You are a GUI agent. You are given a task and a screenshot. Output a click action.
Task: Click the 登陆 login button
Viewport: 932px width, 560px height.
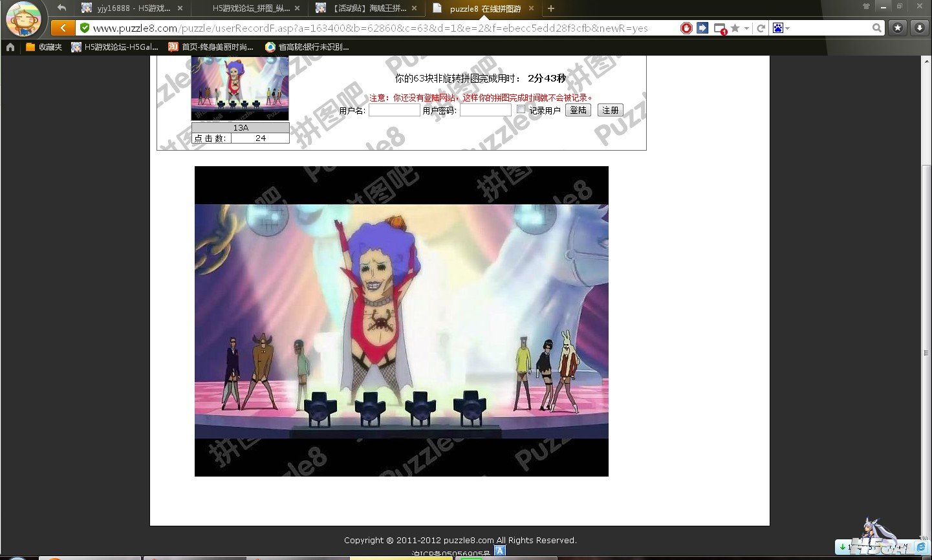[x=578, y=110]
